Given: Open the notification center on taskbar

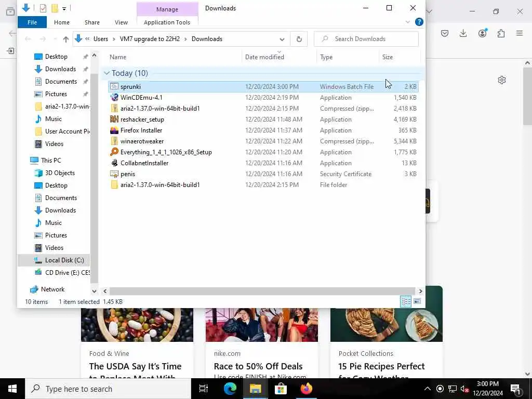Looking at the screenshot, I should pyautogui.click(x=516, y=389).
